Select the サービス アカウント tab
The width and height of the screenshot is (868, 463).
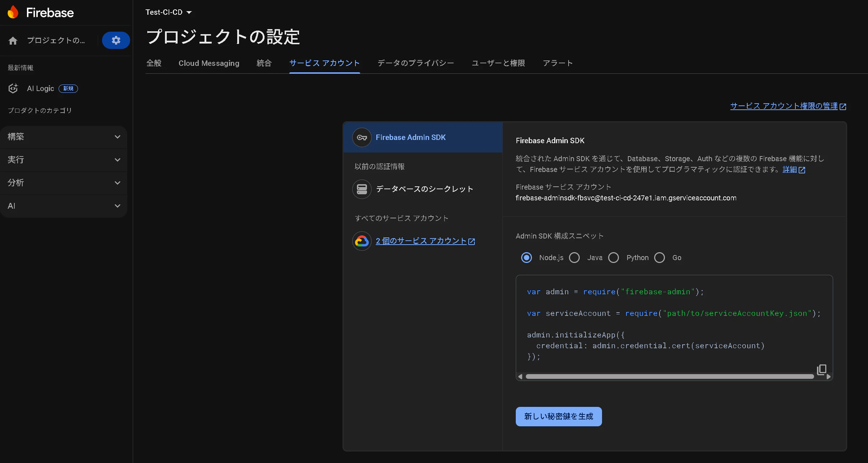click(325, 63)
